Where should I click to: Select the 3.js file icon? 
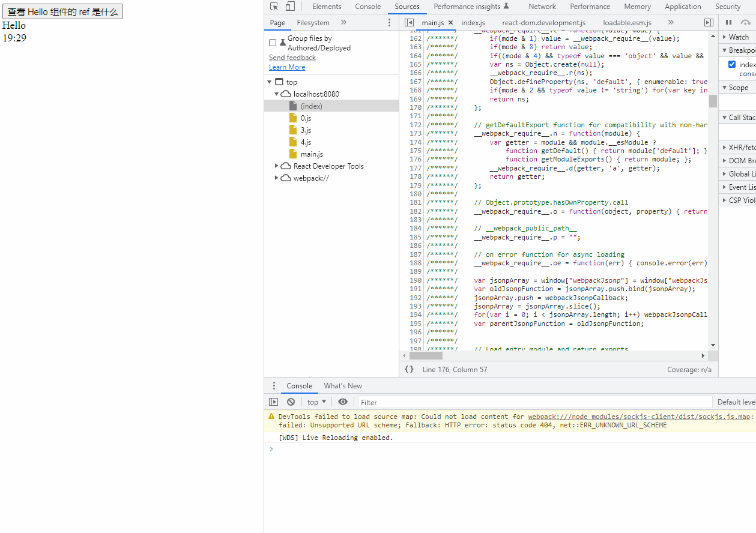pos(293,130)
